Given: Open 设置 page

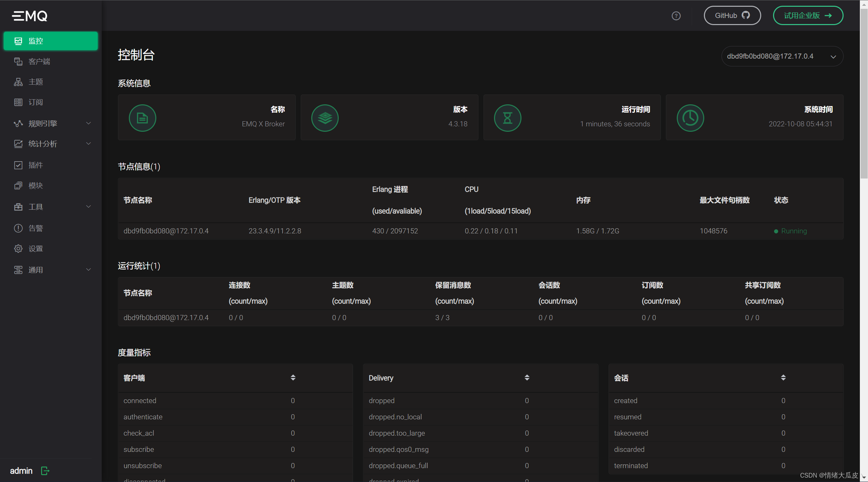Looking at the screenshot, I should (51, 248).
